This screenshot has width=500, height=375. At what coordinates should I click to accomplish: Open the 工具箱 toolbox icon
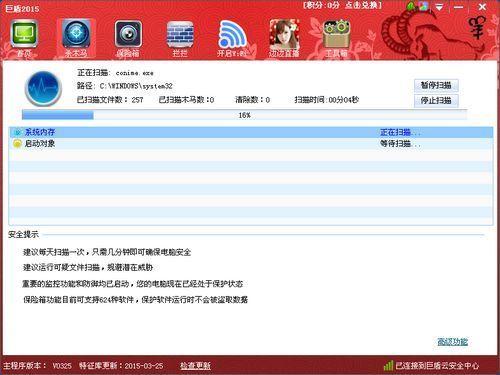click(x=336, y=38)
